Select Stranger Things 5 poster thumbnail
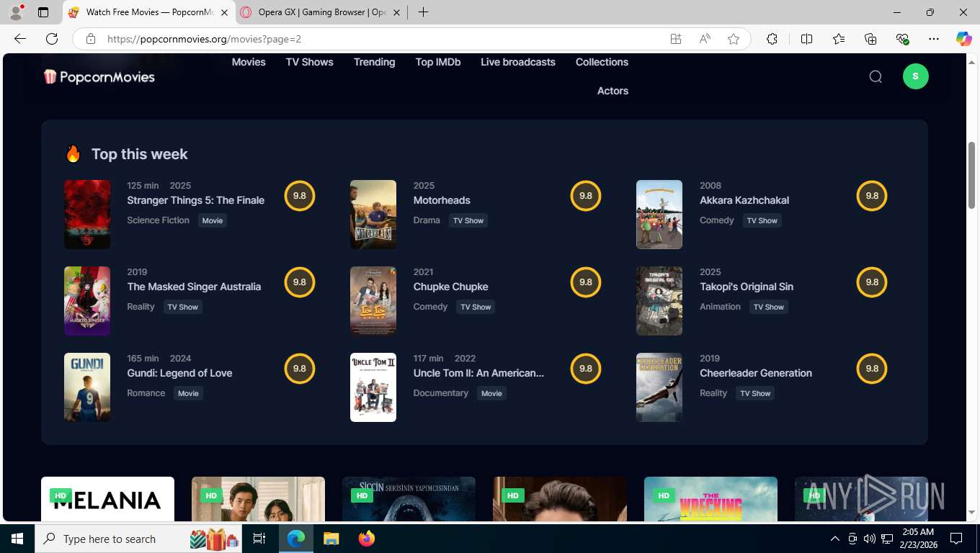The image size is (980, 553). (x=87, y=215)
